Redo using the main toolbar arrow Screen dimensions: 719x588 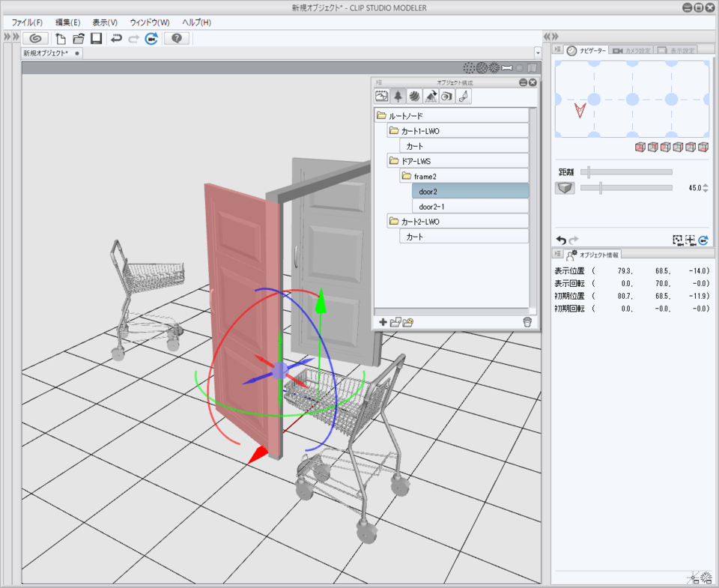(x=133, y=38)
